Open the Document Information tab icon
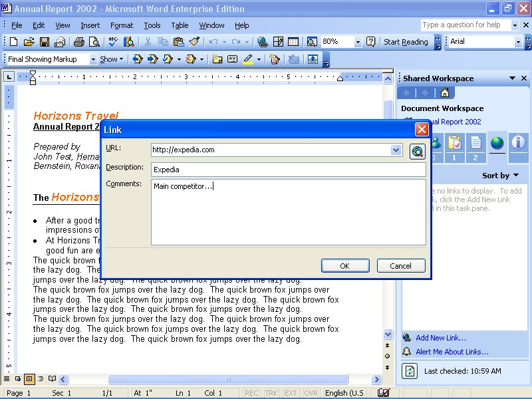The height and width of the screenshot is (399, 532). 518,143
